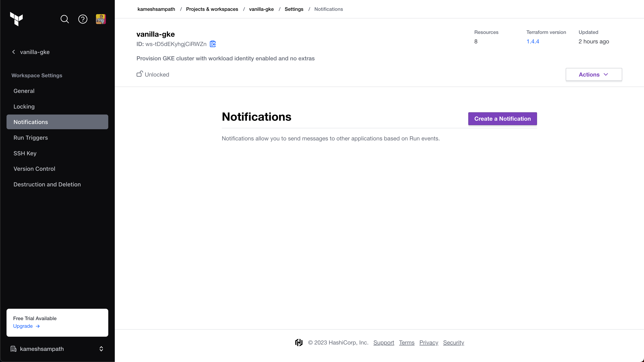
Task: Copy workspace ID with clipboard icon
Action: [213, 44]
